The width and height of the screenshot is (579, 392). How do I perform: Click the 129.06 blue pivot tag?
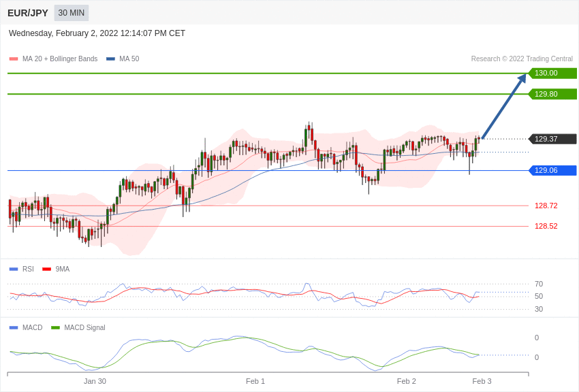click(553, 170)
